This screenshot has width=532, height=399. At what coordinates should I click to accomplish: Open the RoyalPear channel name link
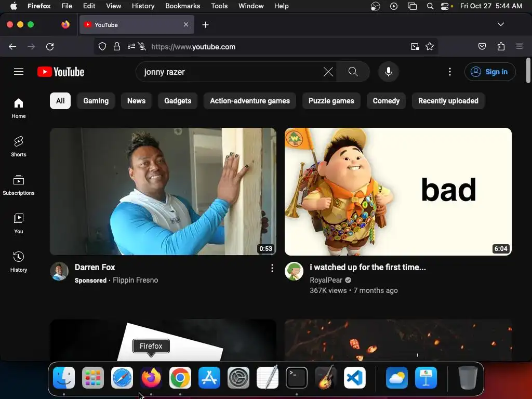(326, 280)
